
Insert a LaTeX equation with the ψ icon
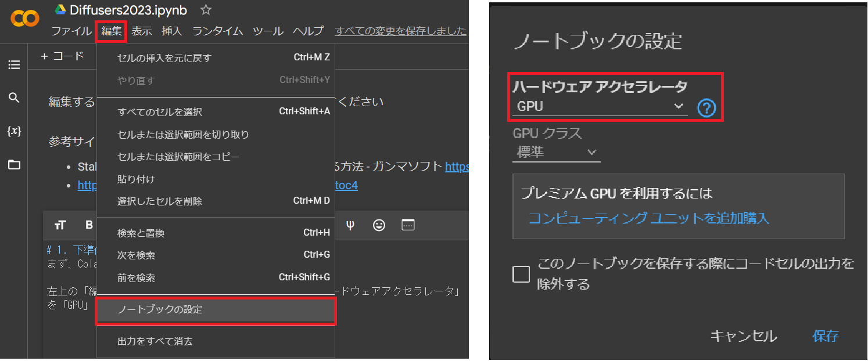[x=351, y=225]
